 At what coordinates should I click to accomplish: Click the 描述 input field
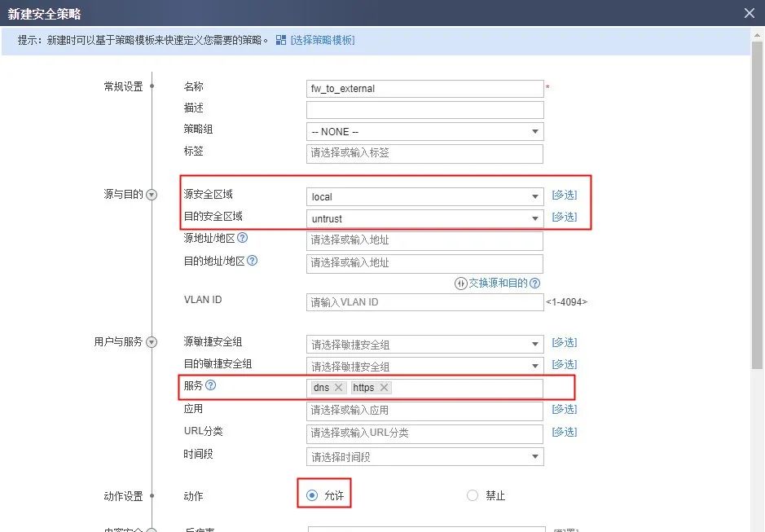point(425,110)
